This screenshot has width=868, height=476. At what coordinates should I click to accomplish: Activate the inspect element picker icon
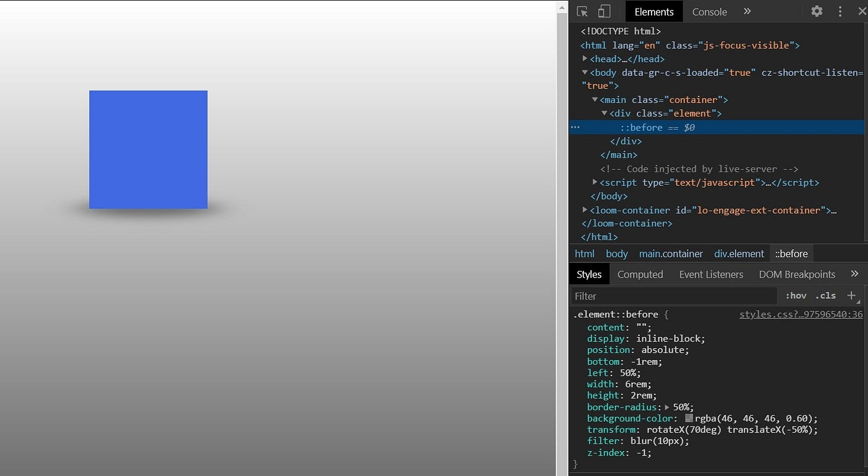click(x=582, y=11)
